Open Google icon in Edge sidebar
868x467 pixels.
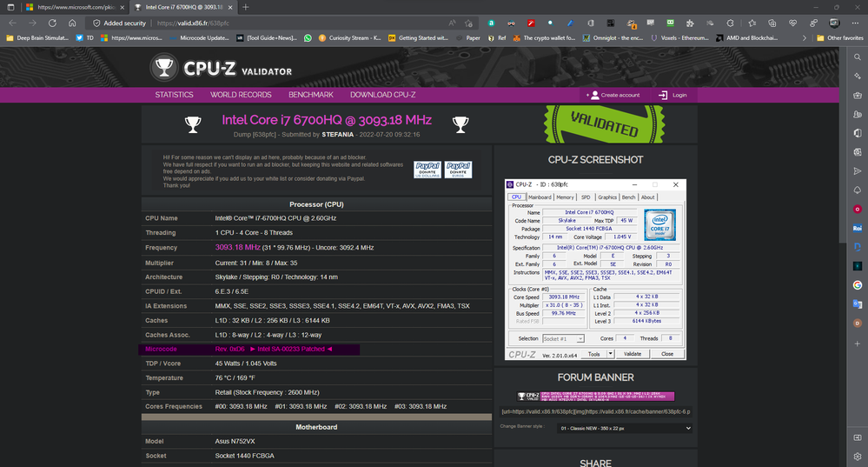857,284
